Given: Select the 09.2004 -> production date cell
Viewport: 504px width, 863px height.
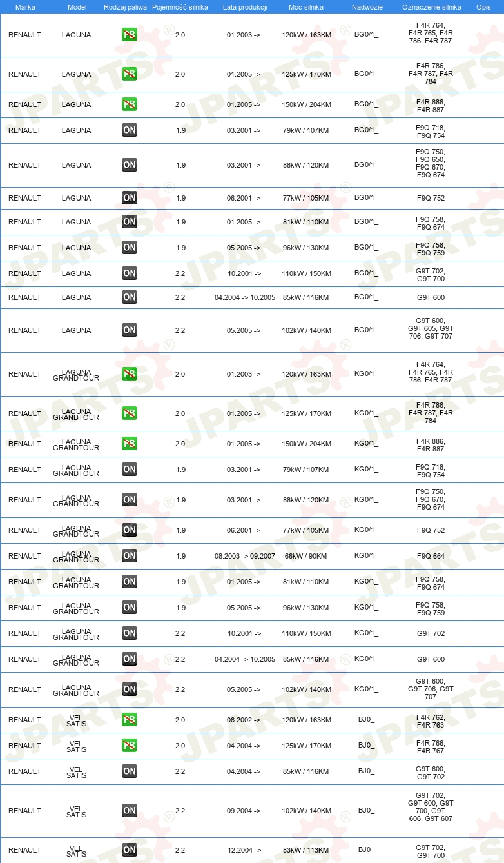Looking at the screenshot, I should (x=244, y=811).
